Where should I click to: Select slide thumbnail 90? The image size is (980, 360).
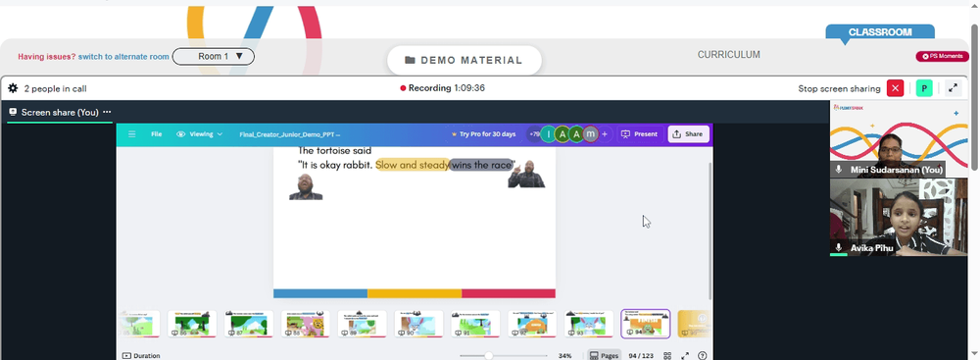point(418,325)
